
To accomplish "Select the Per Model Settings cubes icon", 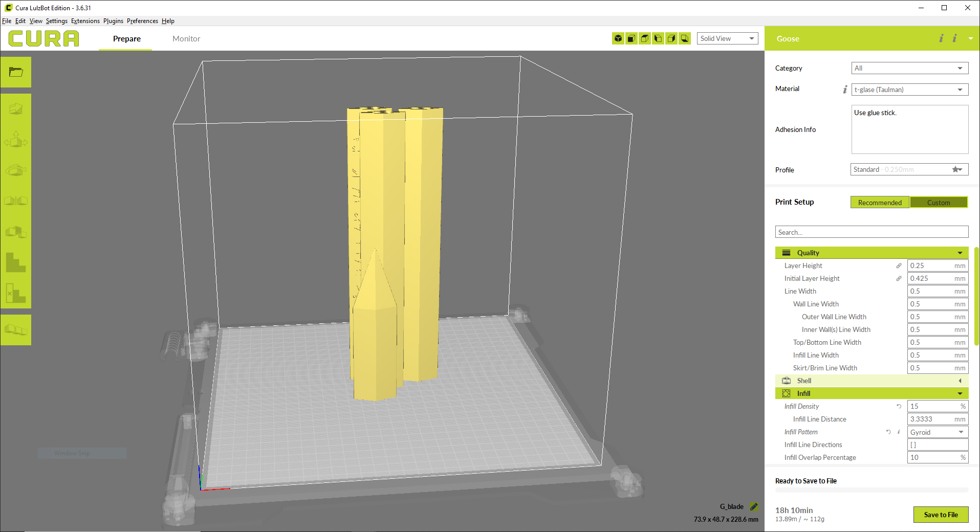I will click(16, 232).
